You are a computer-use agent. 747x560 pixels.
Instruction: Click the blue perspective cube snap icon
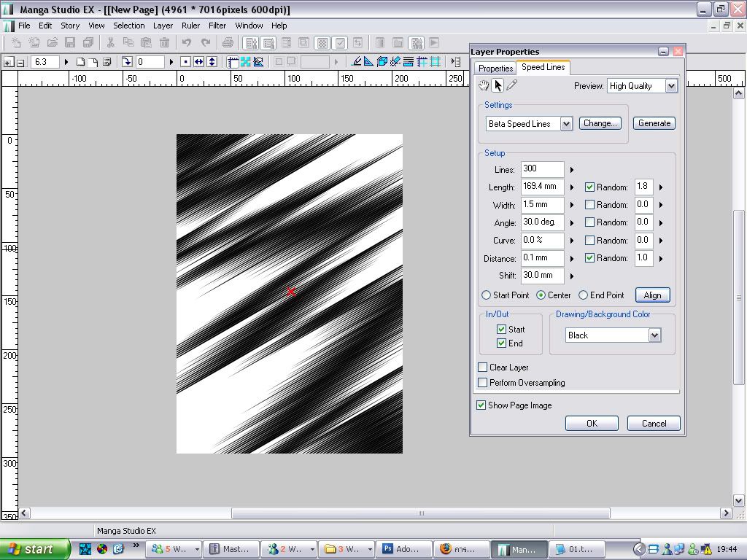coord(382,61)
